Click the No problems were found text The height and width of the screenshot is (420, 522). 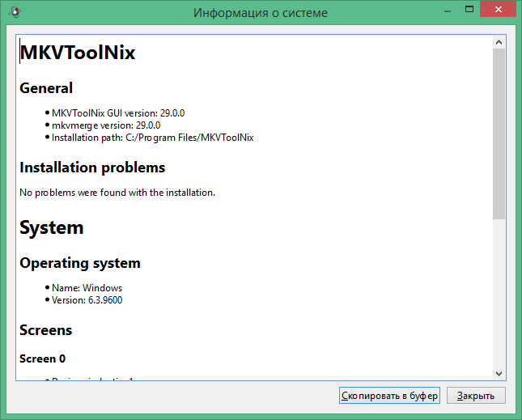pyautogui.click(x=117, y=193)
